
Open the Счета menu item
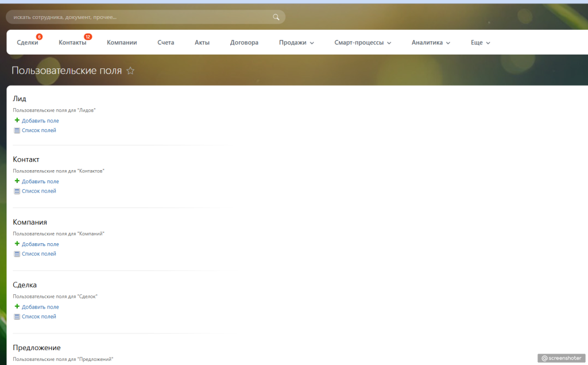click(x=166, y=43)
